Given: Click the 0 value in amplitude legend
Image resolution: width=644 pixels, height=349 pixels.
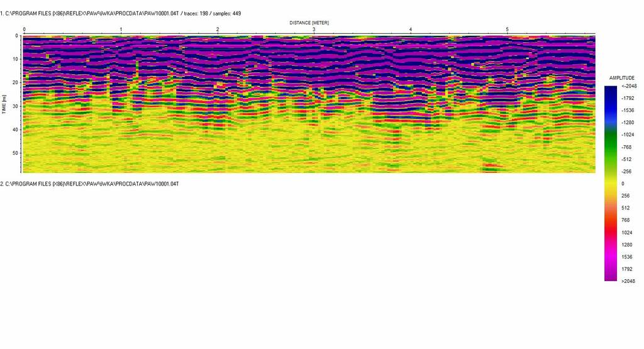Looking at the screenshot, I should 623,184.
